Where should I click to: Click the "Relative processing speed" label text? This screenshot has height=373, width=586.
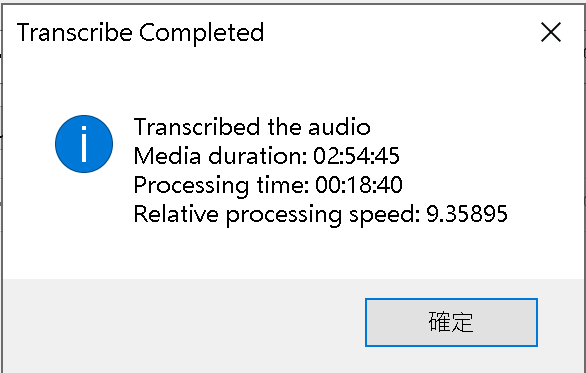pyautogui.click(x=277, y=215)
